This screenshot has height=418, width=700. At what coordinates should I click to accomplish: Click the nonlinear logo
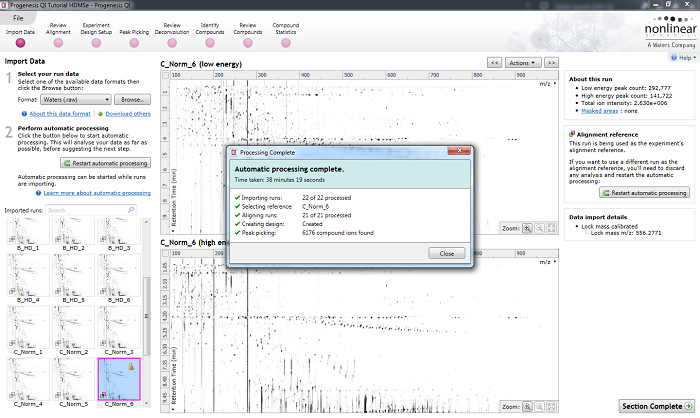[670, 31]
